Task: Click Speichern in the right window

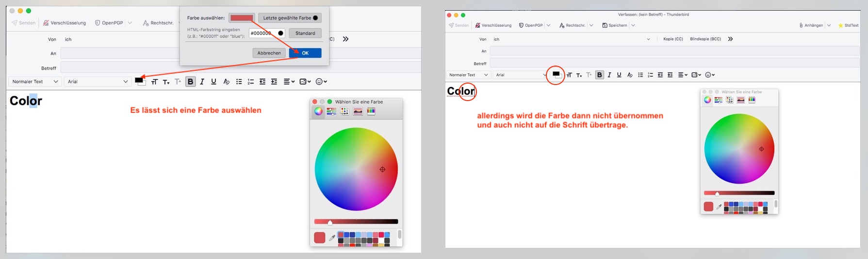Action: 615,25
